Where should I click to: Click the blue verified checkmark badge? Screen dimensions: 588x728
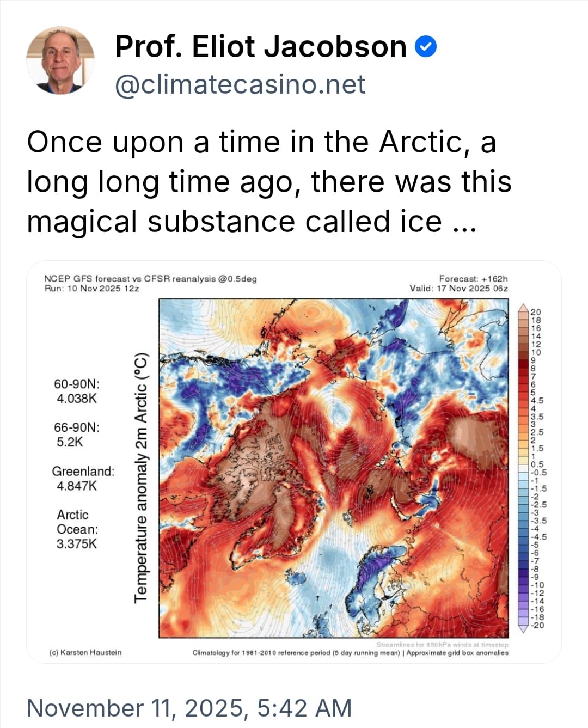426,47
